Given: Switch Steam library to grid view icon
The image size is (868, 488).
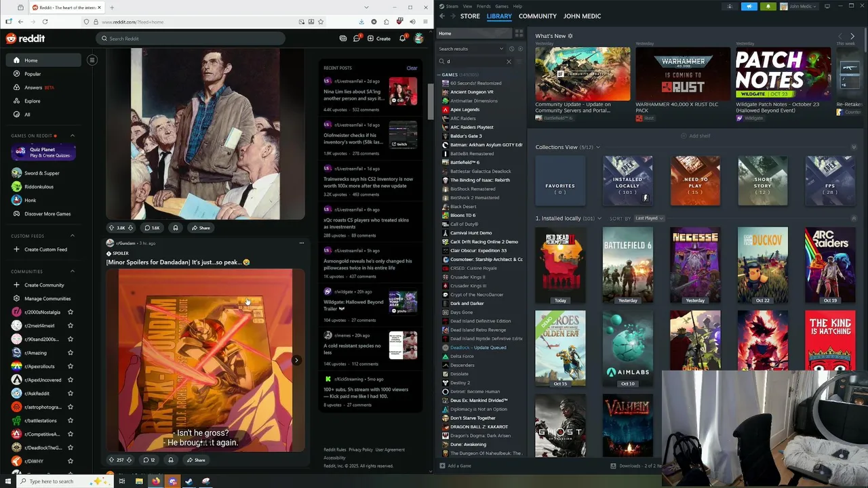Looking at the screenshot, I should click(519, 33).
